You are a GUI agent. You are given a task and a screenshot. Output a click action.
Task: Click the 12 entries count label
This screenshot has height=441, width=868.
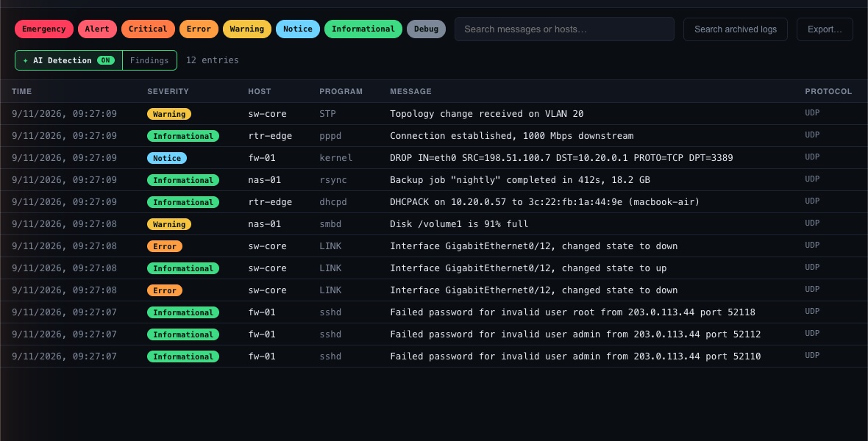212,60
